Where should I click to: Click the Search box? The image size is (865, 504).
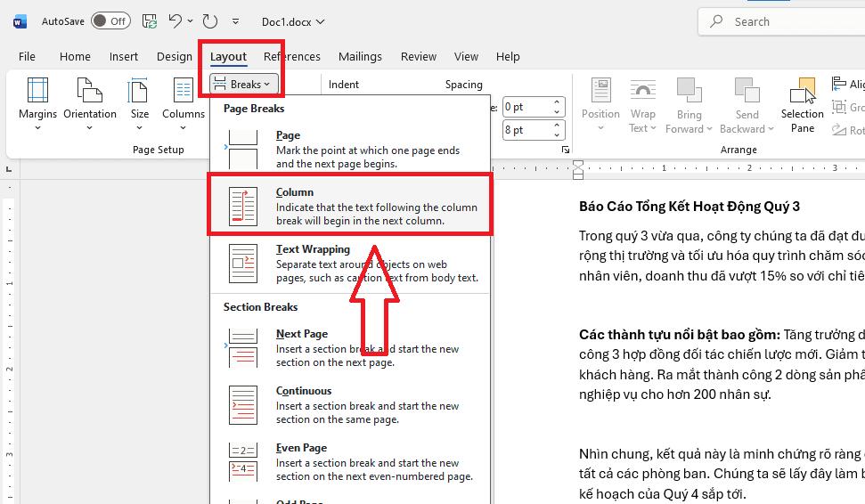tap(781, 21)
